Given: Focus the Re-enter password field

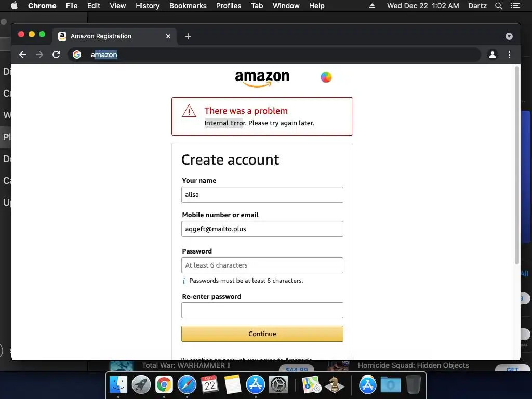Looking at the screenshot, I should point(262,310).
